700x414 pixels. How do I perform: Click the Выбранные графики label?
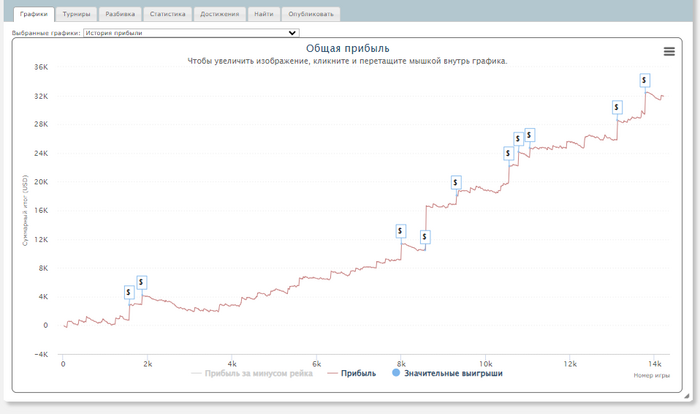click(x=46, y=33)
